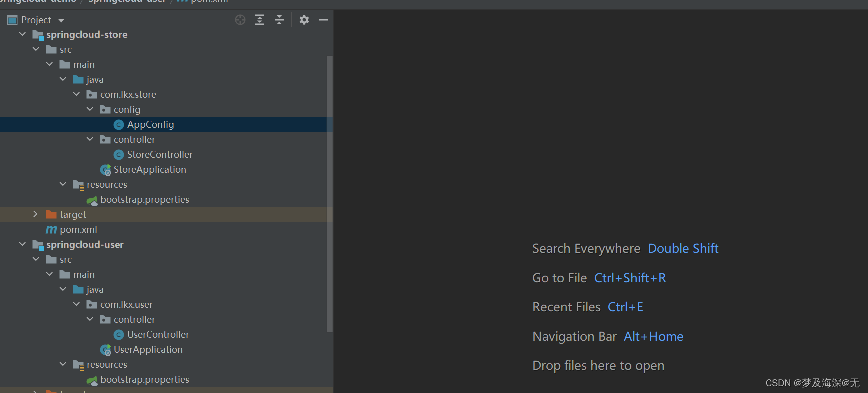Click the springcloud-user module folder icon
Image resolution: width=868 pixels, height=393 pixels.
[x=38, y=245]
